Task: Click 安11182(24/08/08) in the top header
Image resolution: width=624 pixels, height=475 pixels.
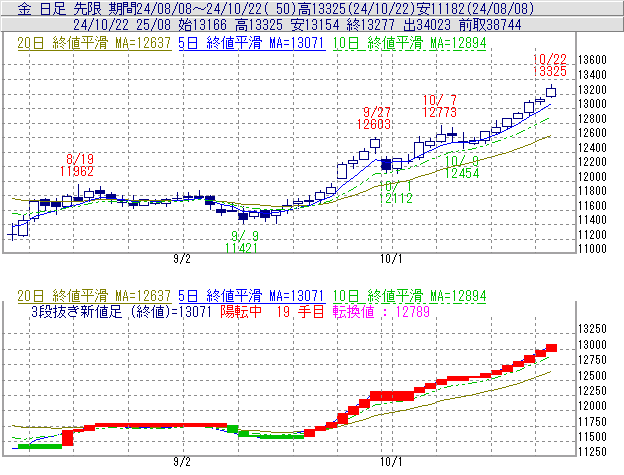Action: coord(476,8)
